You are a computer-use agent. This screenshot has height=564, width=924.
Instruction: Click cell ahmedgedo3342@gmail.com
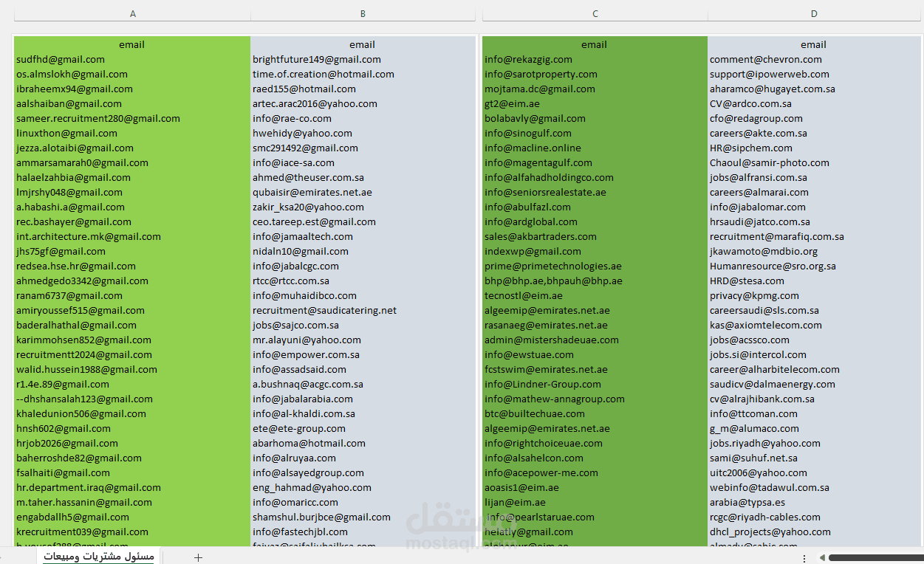[x=132, y=281]
